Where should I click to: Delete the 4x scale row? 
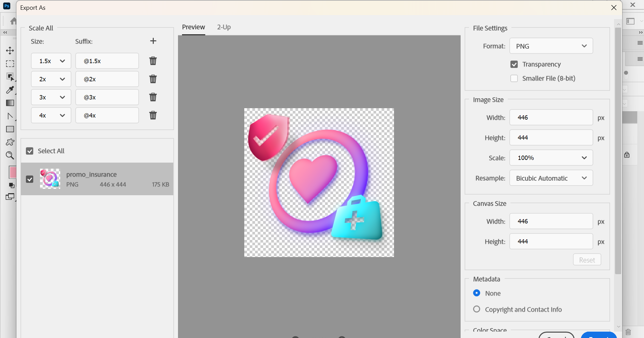pos(153,115)
